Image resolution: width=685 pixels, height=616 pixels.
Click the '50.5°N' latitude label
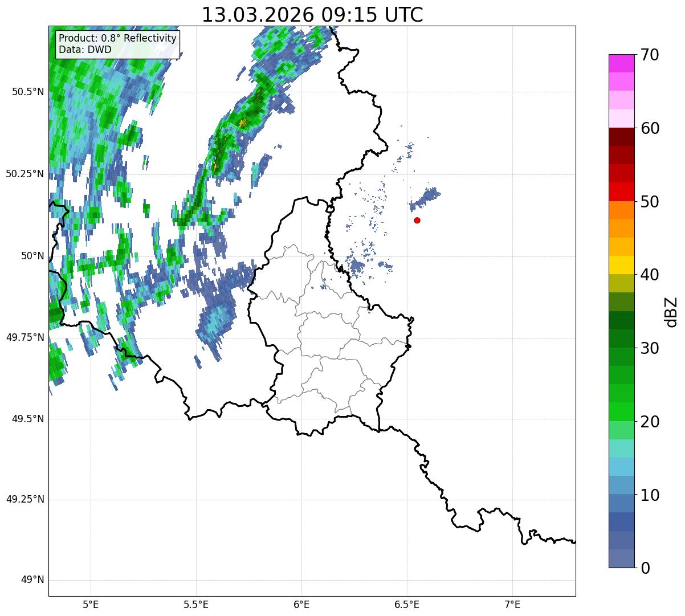pos(28,92)
